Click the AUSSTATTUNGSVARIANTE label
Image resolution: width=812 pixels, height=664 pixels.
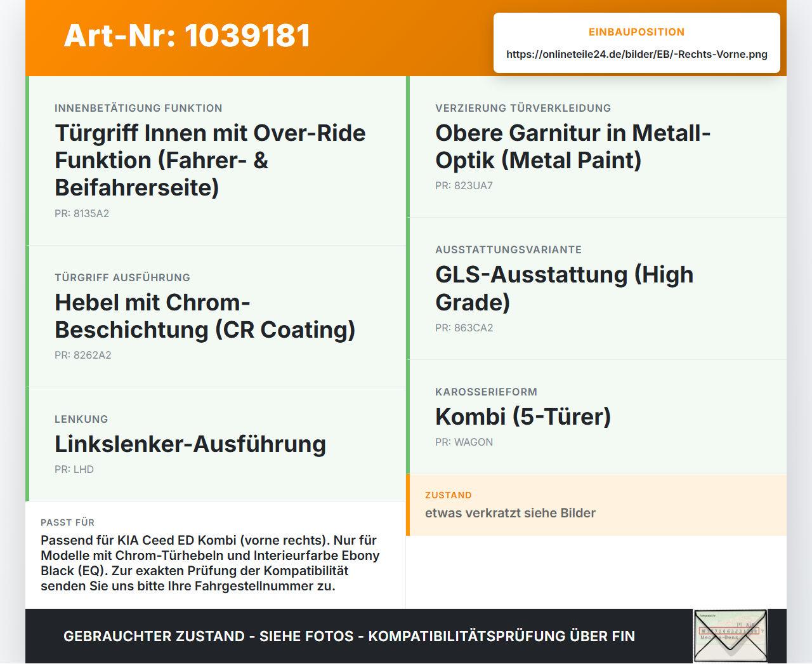pyautogui.click(x=508, y=249)
